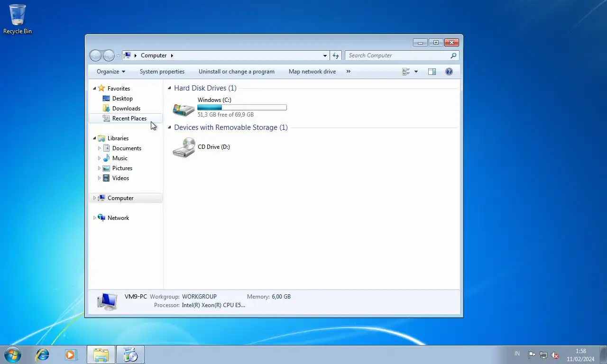Click the '51,3 GB free of 69,9 GB' text

pyautogui.click(x=225, y=115)
